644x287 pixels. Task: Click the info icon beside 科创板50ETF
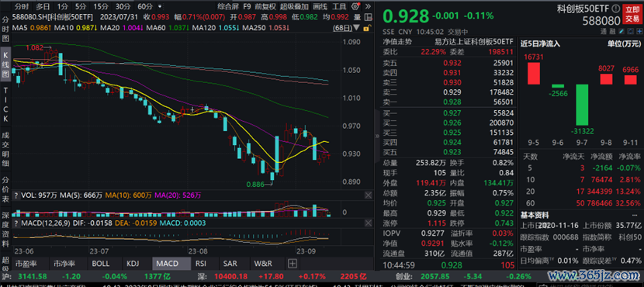pos(616,9)
